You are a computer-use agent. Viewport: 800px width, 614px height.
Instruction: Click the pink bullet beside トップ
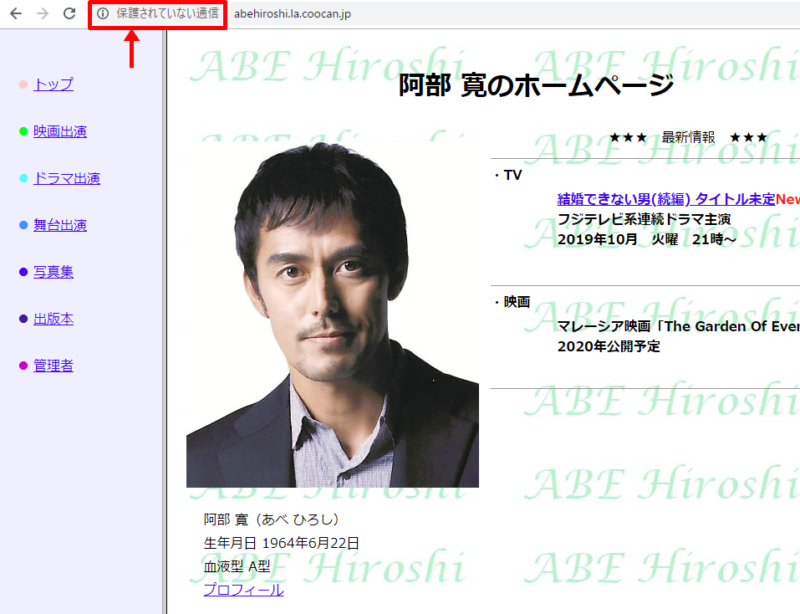point(23,84)
